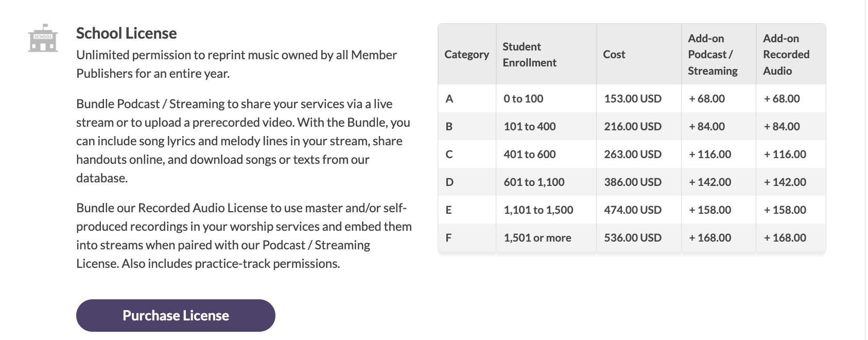Click the School License heading
Viewport: 868px width, 340px height.
[x=126, y=33]
